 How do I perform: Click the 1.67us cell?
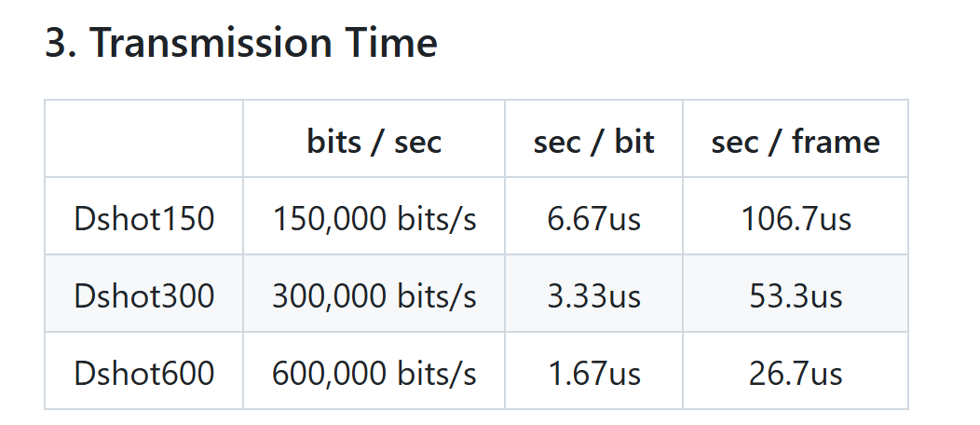pos(593,371)
